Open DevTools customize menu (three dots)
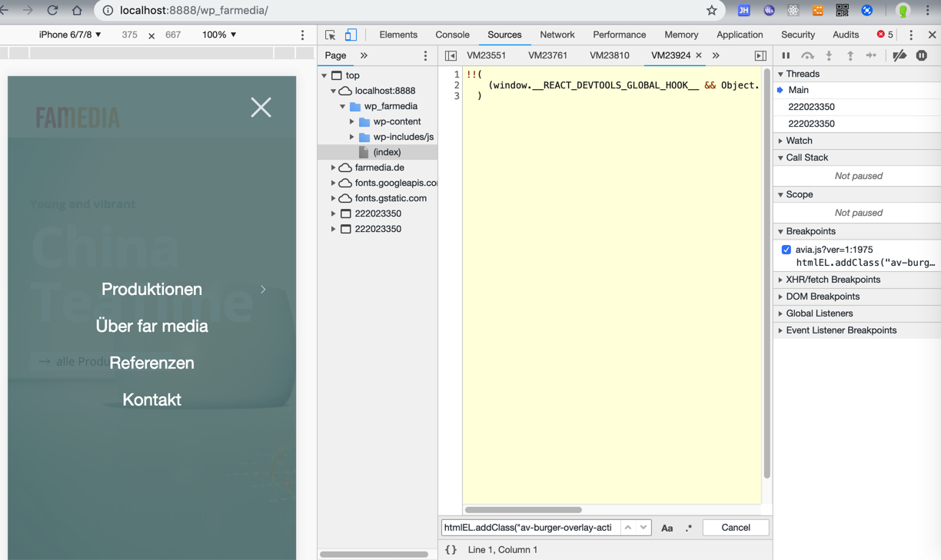941x560 pixels. coord(911,35)
